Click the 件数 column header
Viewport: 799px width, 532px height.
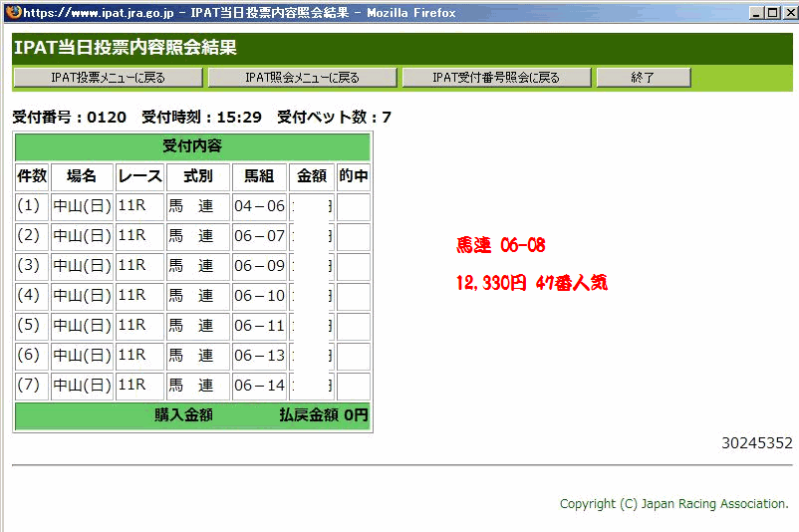[32, 176]
